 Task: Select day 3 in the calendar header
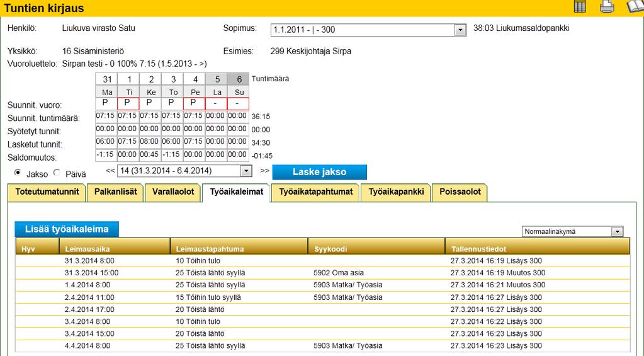point(173,79)
